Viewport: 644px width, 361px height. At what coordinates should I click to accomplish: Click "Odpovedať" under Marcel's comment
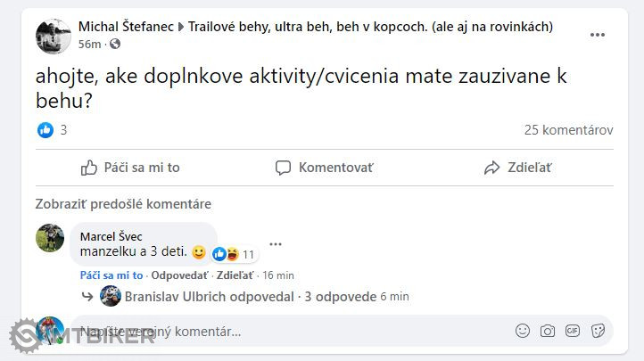pyautogui.click(x=179, y=275)
